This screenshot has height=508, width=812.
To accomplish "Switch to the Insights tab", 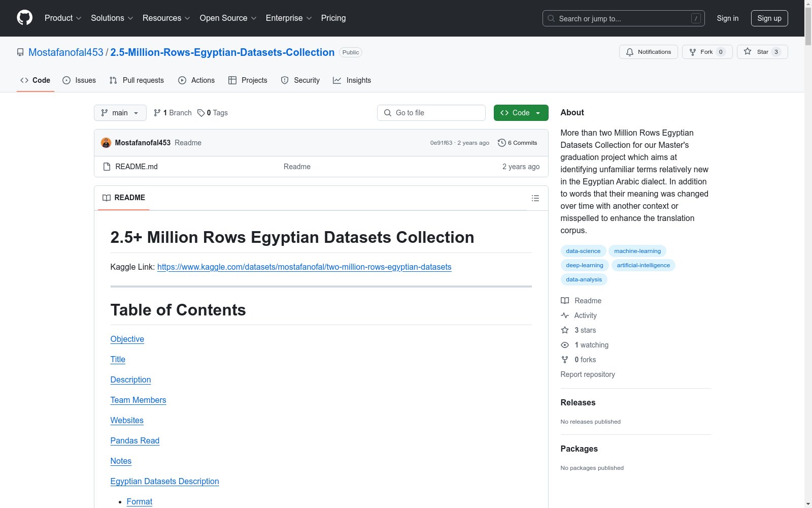I will (x=352, y=80).
